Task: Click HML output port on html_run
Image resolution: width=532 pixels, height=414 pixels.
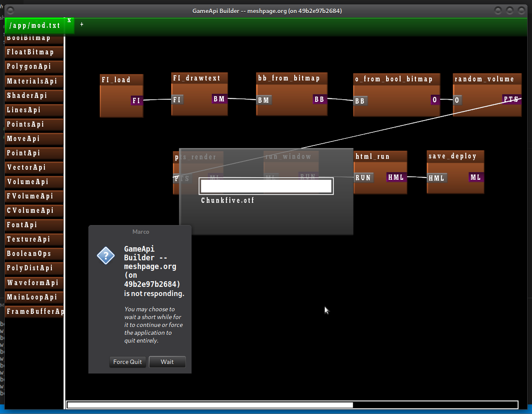Action: 396,177
